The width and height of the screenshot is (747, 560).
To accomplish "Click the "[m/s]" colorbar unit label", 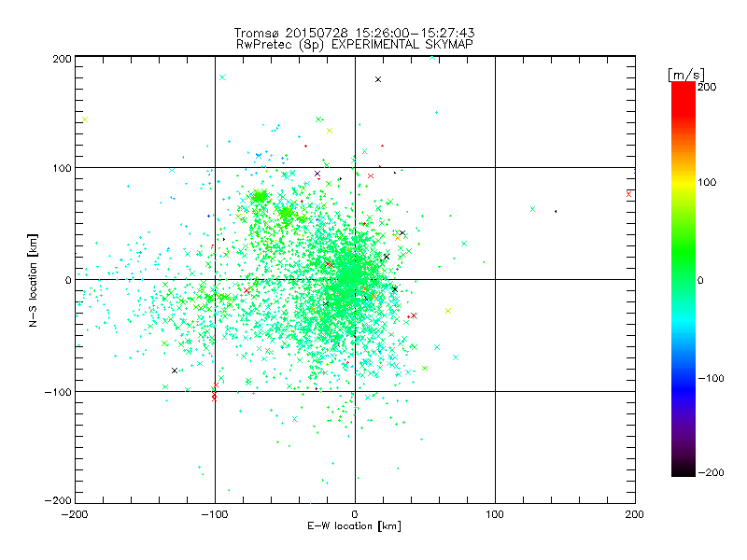I will 686,75.
